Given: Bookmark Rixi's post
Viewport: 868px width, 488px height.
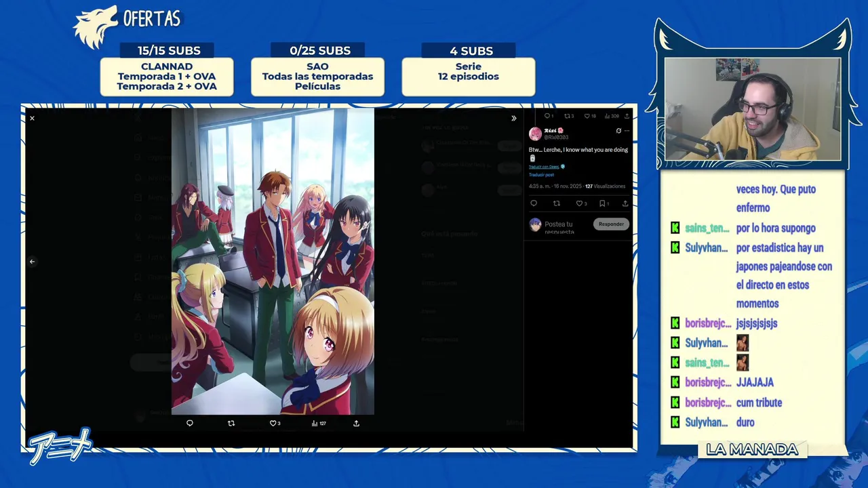Looking at the screenshot, I should pos(604,203).
